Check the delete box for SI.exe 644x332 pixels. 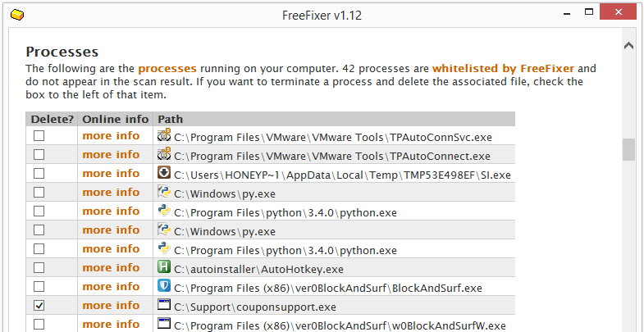point(39,173)
